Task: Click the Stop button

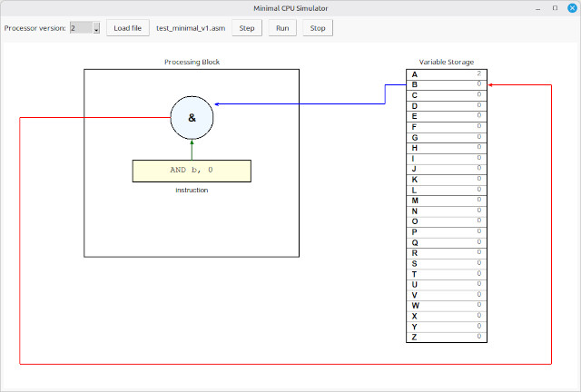Action: (318, 28)
